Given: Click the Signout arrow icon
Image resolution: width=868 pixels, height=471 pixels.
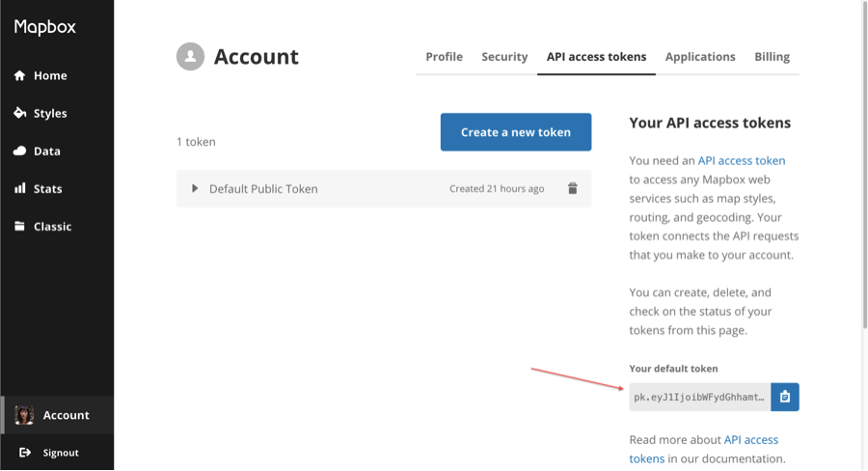Looking at the screenshot, I should pyautogui.click(x=25, y=453).
